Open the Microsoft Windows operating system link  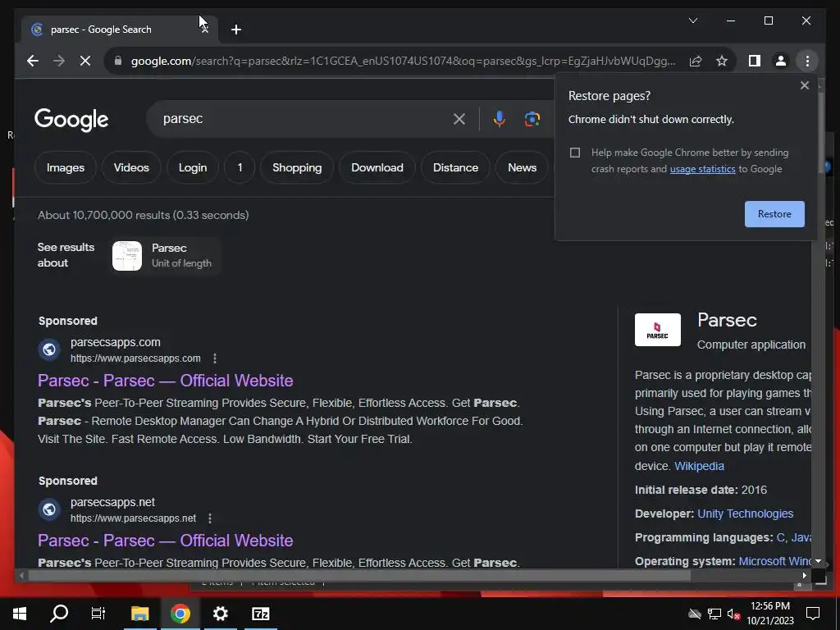coord(774,561)
